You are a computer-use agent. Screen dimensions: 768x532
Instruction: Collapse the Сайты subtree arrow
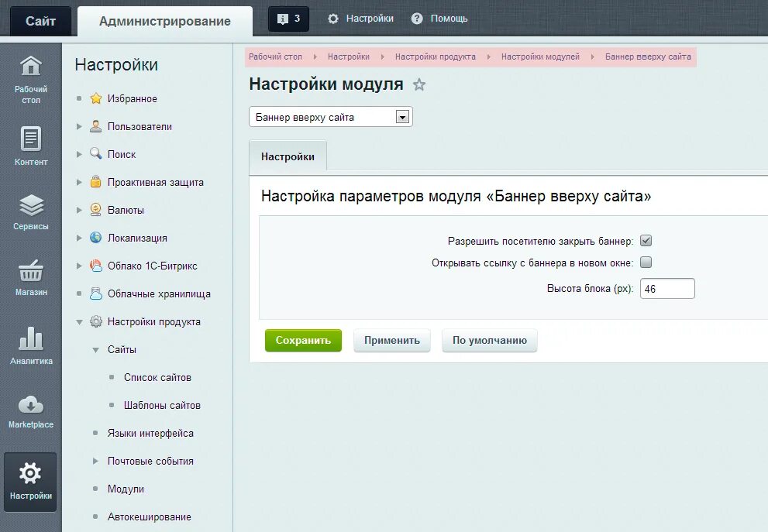pos(95,350)
